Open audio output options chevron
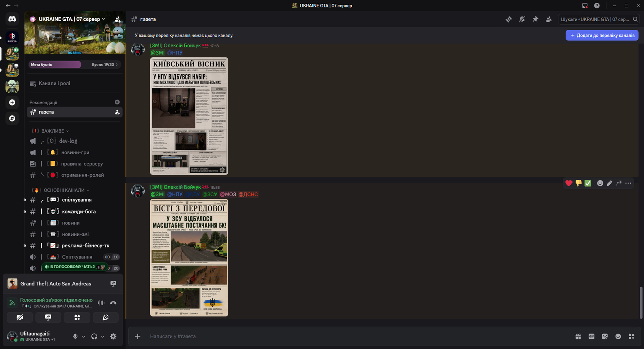The image size is (644, 349). click(103, 336)
